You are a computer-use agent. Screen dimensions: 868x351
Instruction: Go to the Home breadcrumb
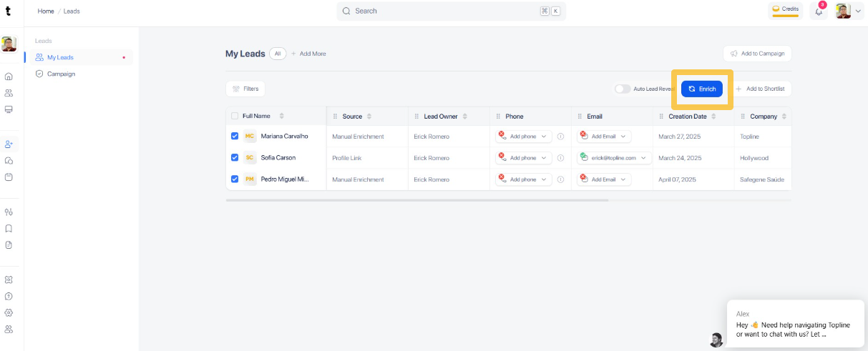point(46,11)
